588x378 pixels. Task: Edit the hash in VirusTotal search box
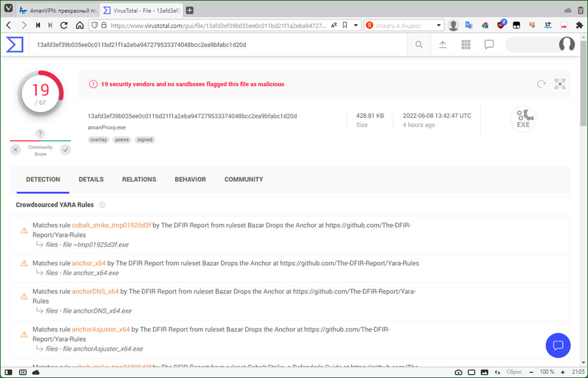218,45
